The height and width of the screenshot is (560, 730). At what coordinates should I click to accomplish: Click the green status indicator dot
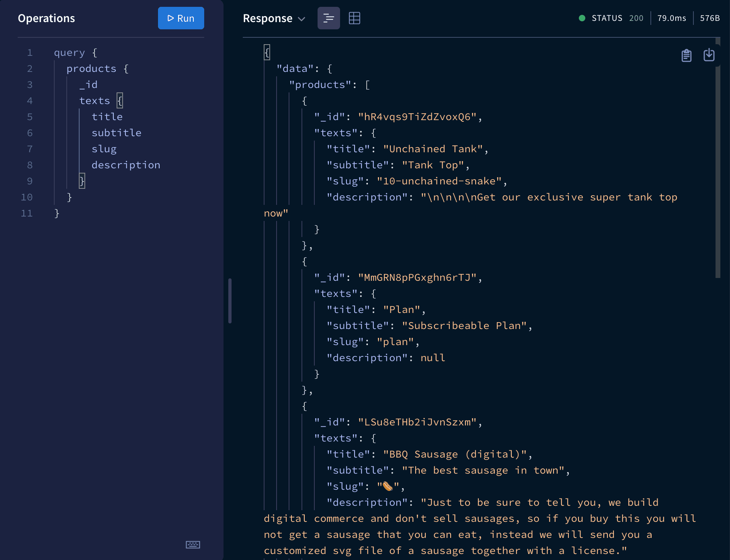click(582, 18)
